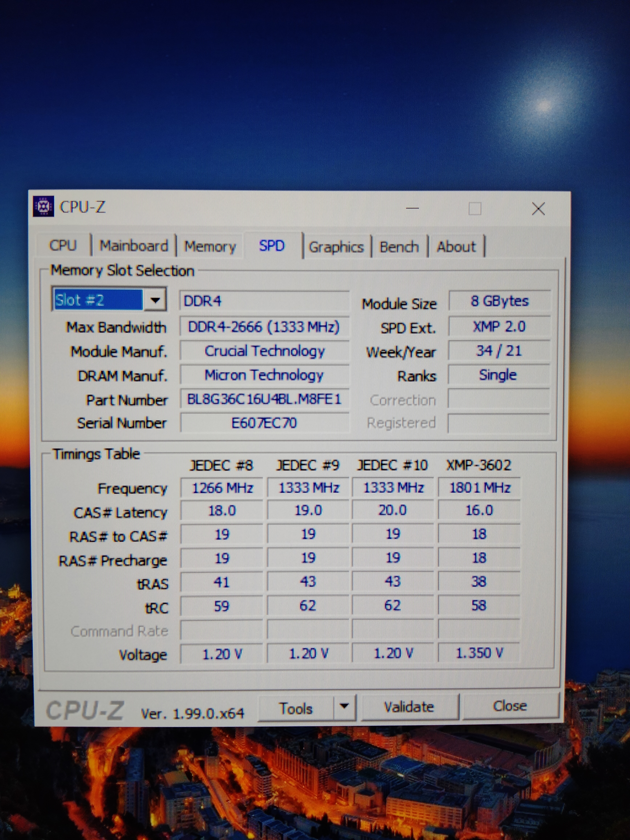Click the 1.350 V voltage cell
The image size is (630, 840).
click(479, 653)
